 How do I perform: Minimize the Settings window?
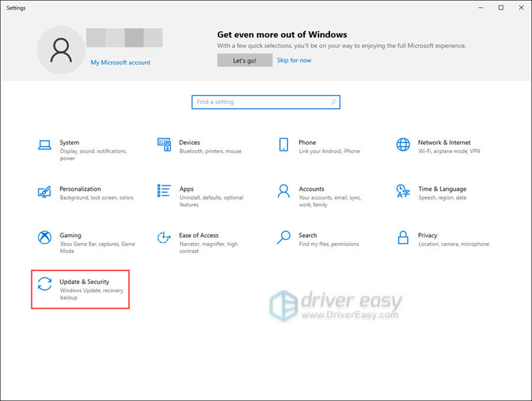[x=481, y=8]
